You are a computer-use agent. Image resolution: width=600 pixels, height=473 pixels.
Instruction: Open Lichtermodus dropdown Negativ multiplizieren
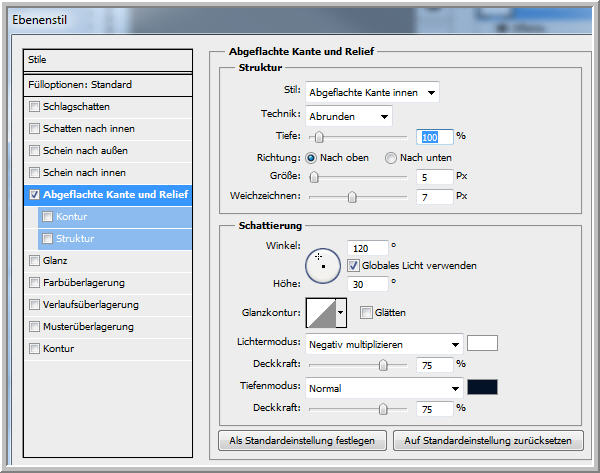click(385, 344)
